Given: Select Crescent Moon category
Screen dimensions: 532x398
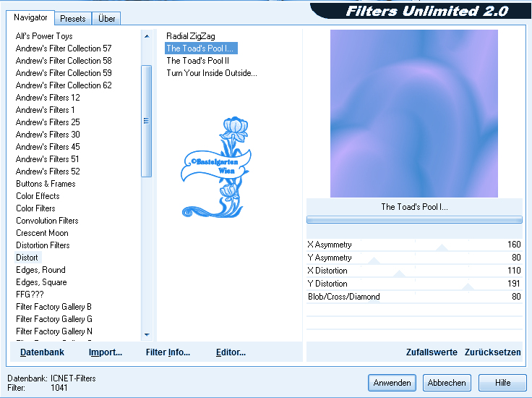Looking at the screenshot, I should 42,233.
